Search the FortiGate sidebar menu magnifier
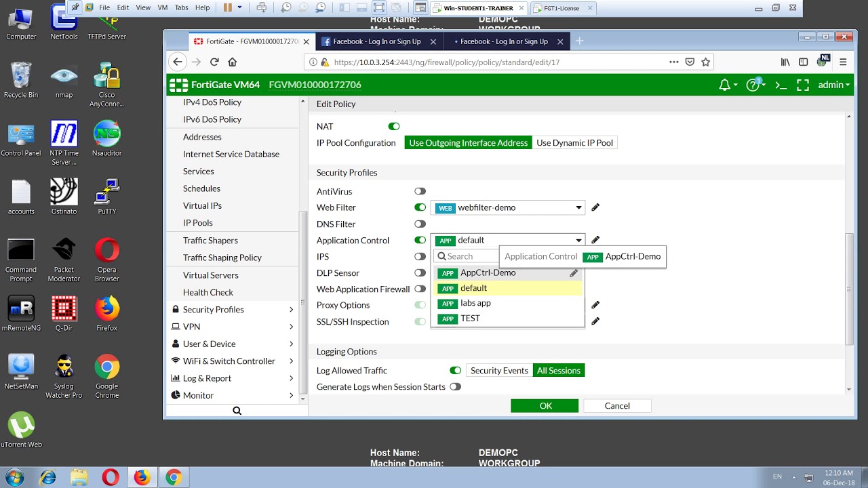868x488 pixels. click(237, 411)
